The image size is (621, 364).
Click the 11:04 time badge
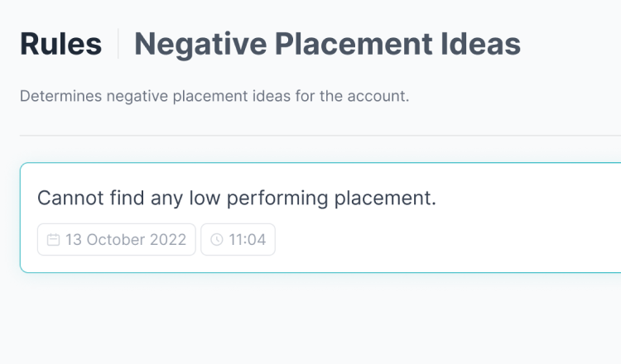tap(238, 239)
